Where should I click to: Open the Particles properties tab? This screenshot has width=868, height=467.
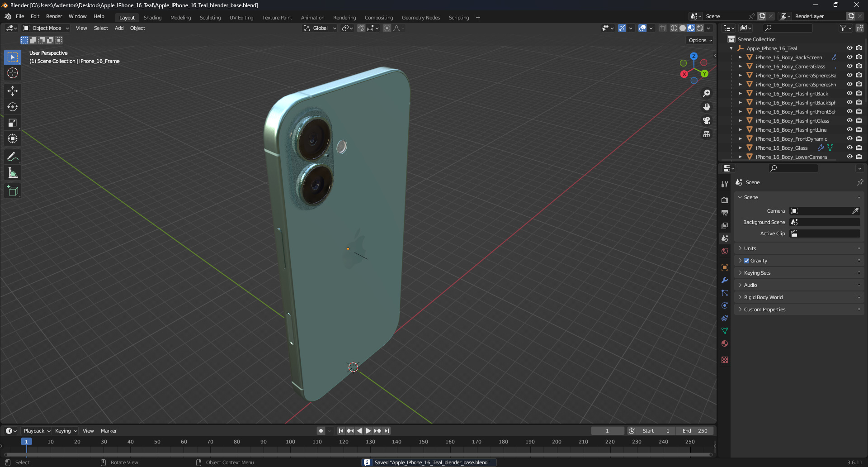coord(725,293)
